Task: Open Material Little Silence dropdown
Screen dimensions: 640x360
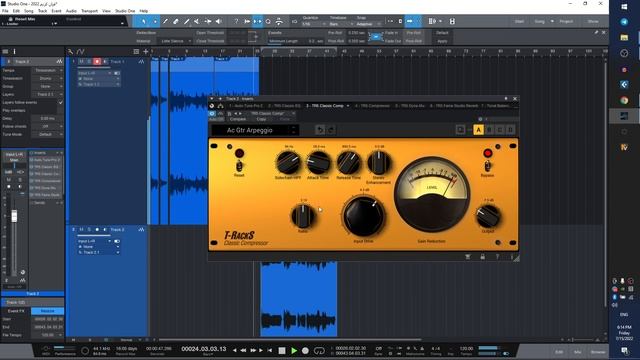Action: point(176,41)
